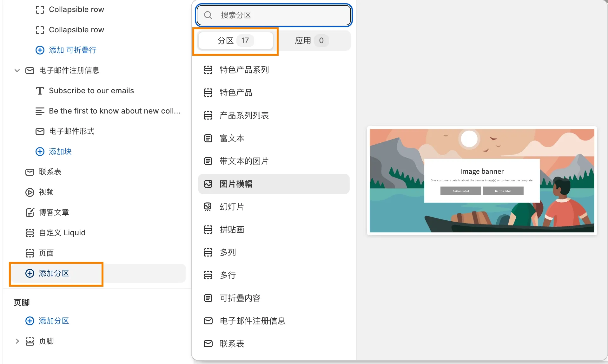Image resolution: width=608 pixels, height=364 pixels.
Task: Click the envelope icon beside 电子邮件形式
Action: (40, 131)
